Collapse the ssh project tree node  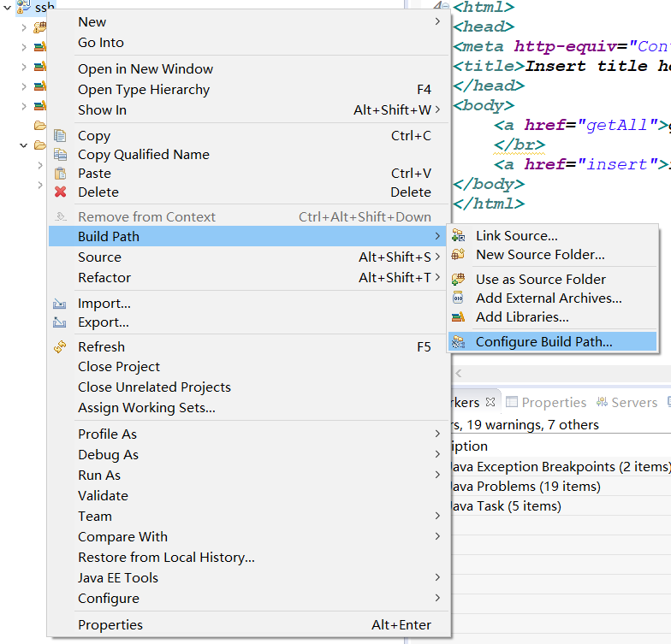click(7, 7)
